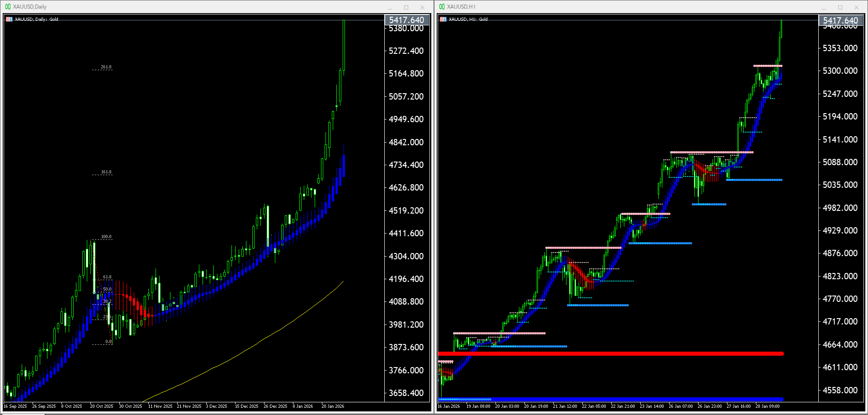Click the 5353.000 price on H1 axis
Image resolution: width=868 pixels, height=415 pixels.
point(840,48)
